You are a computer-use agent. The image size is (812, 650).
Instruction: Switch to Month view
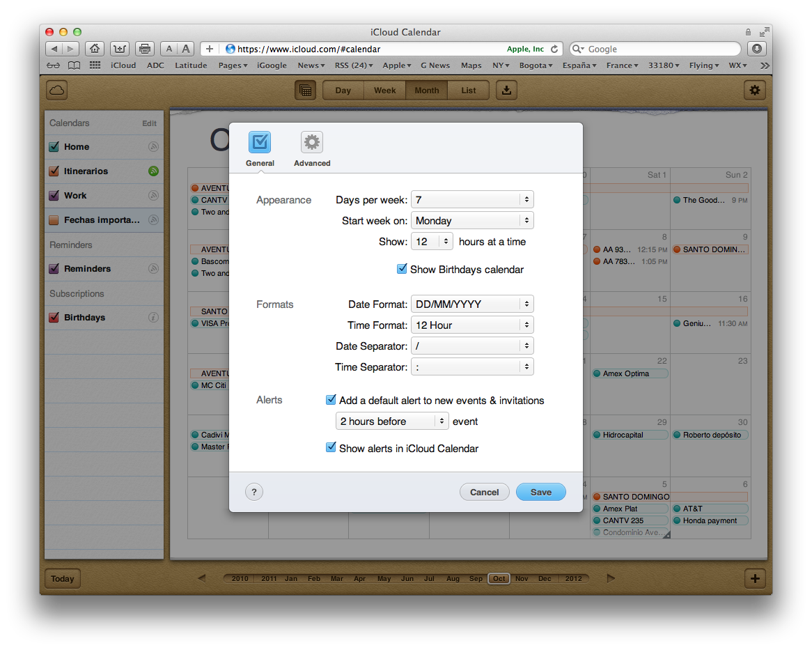[x=427, y=90]
